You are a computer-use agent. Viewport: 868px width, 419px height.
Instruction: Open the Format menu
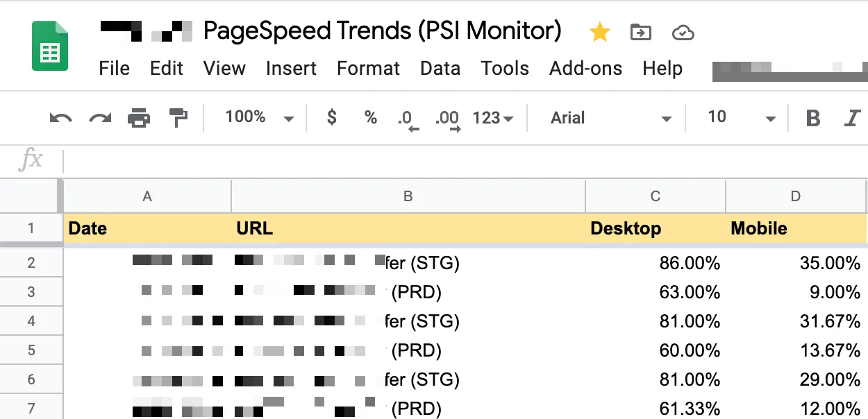point(368,68)
